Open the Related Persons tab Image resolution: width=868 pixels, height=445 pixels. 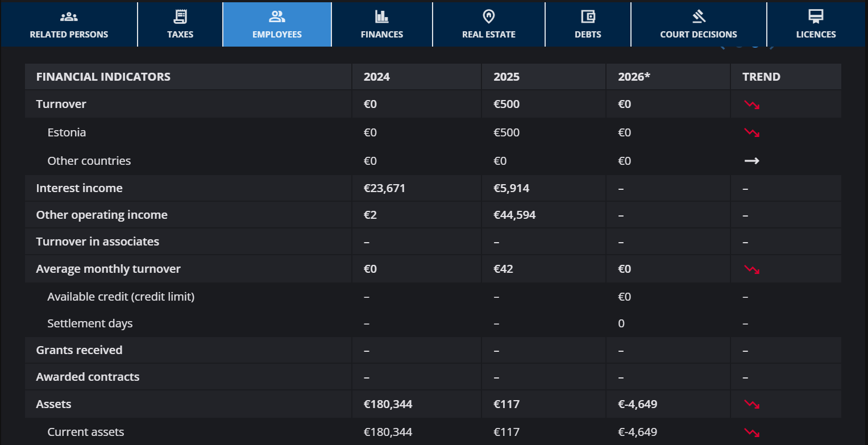pyautogui.click(x=69, y=24)
